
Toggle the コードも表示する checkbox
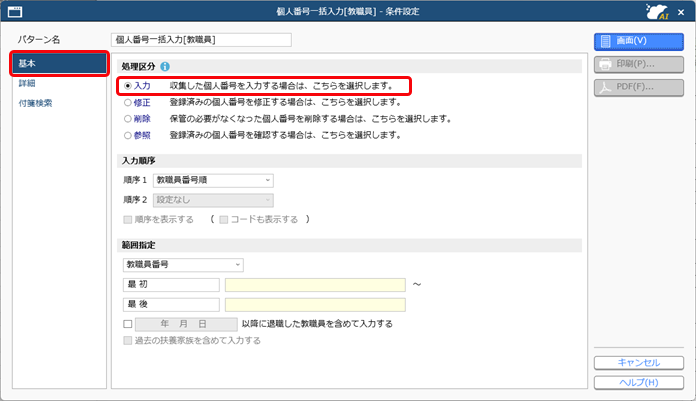224,219
